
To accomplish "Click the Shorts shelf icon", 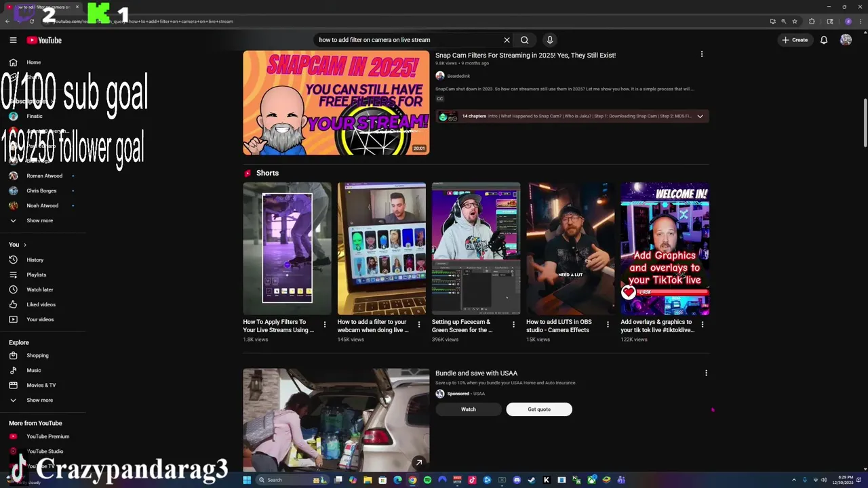I will (248, 173).
